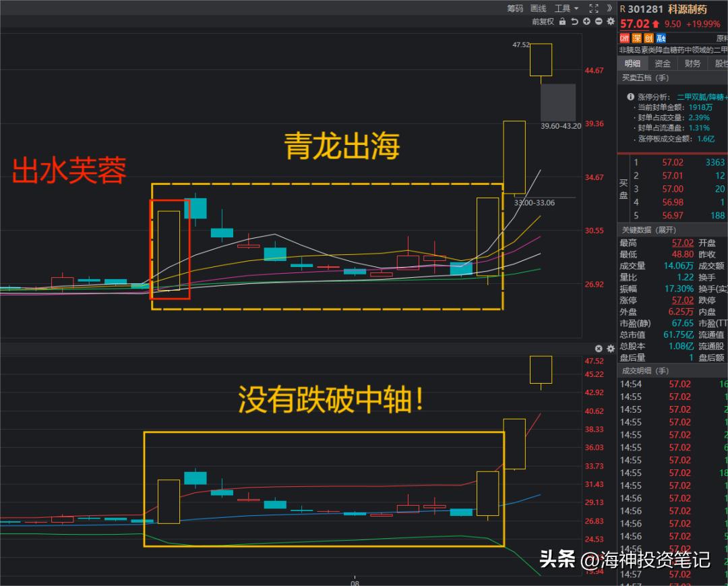Click bid level 5 price 56.97

click(673, 216)
